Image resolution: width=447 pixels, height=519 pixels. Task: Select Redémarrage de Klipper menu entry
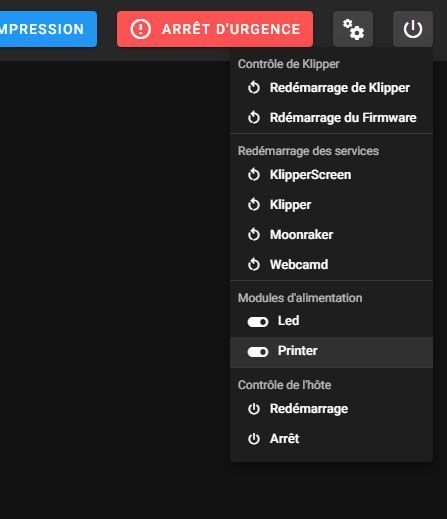coord(331,88)
